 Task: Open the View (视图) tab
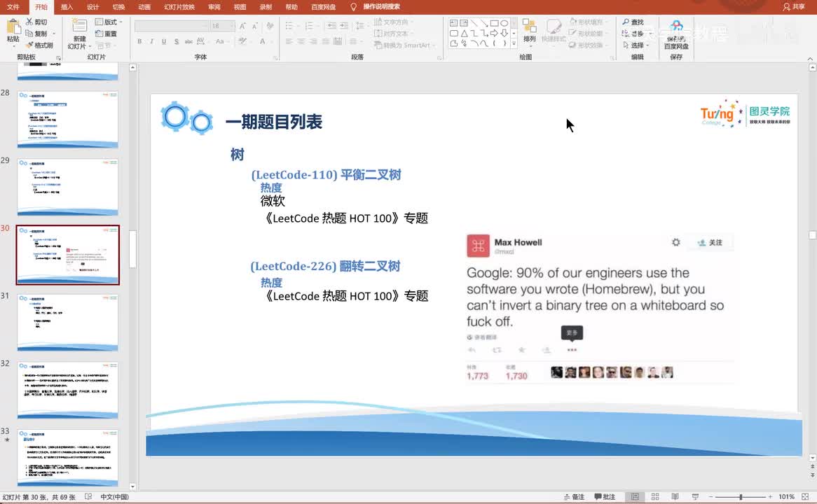click(x=240, y=7)
